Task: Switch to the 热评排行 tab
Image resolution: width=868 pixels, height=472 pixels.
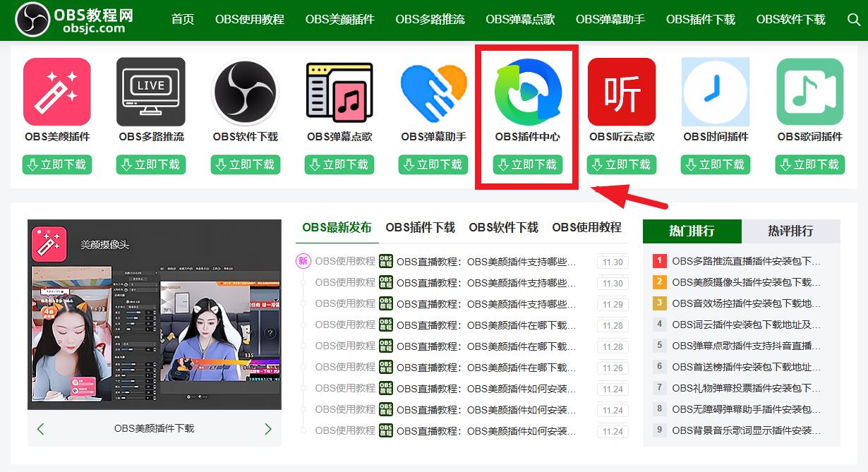Action: [790, 231]
